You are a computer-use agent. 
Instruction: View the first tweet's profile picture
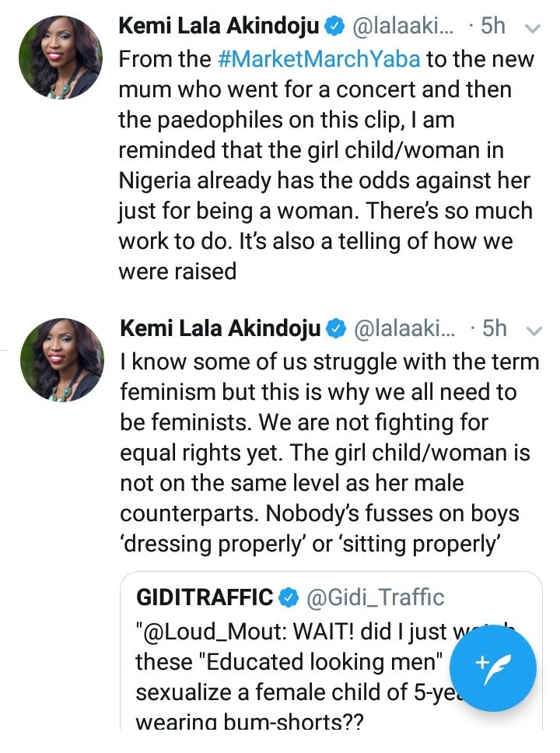[59, 57]
